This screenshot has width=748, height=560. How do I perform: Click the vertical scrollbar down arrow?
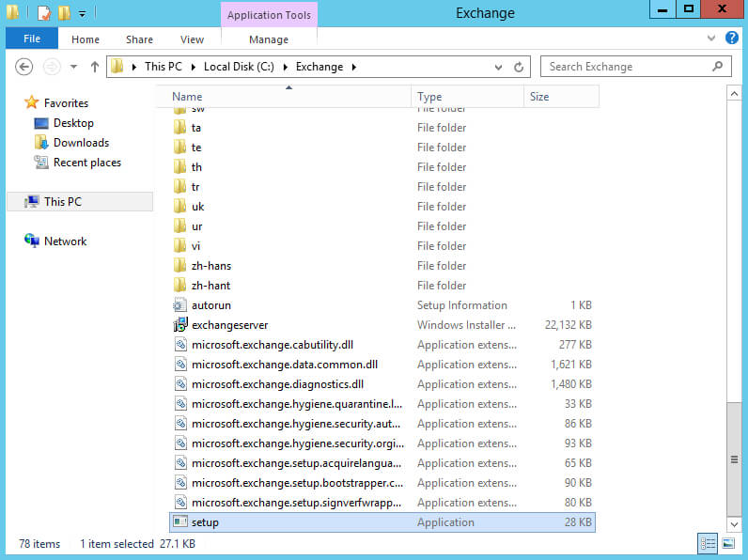[734, 524]
